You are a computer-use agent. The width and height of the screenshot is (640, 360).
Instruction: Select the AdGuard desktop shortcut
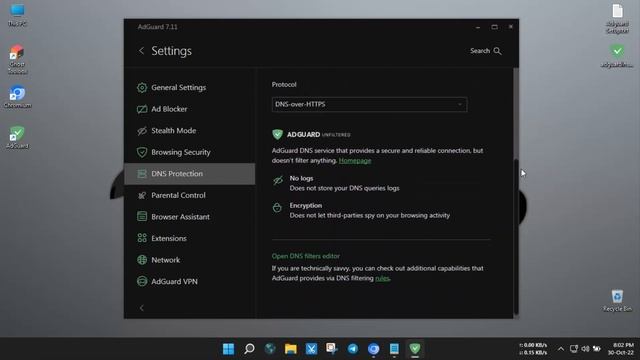click(x=17, y=138)
